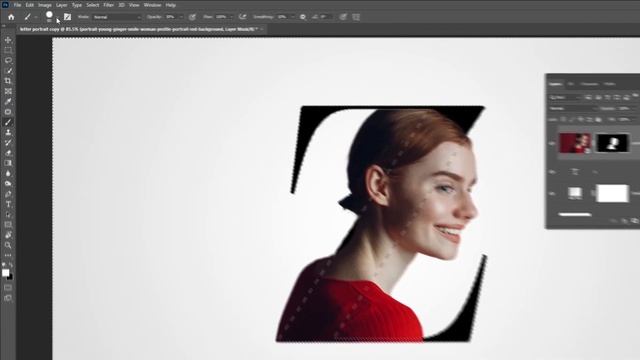Select the Move tool
The image size is (640, 360).
pos(8,40)
